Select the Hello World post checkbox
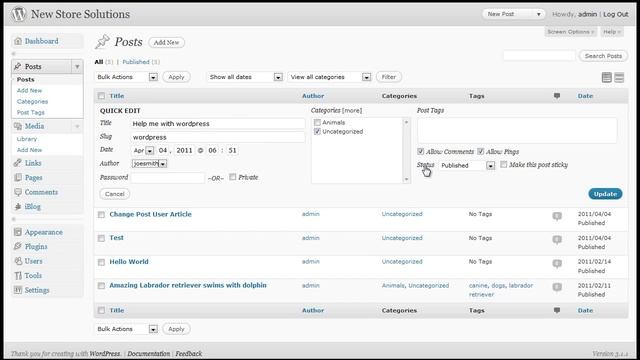Viewport: 640px width, 360px height. [101, 262]
